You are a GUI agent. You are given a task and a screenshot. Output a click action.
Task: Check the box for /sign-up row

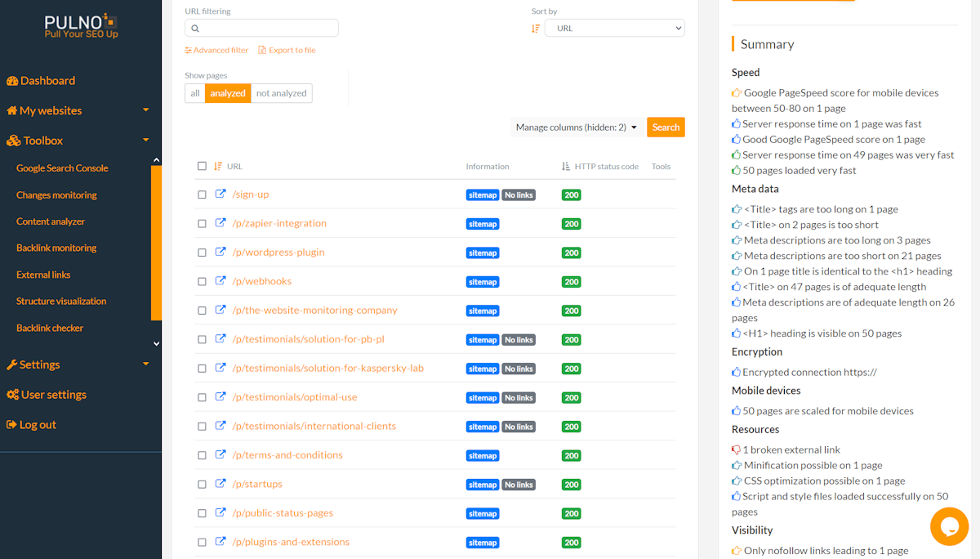point(203,195)
